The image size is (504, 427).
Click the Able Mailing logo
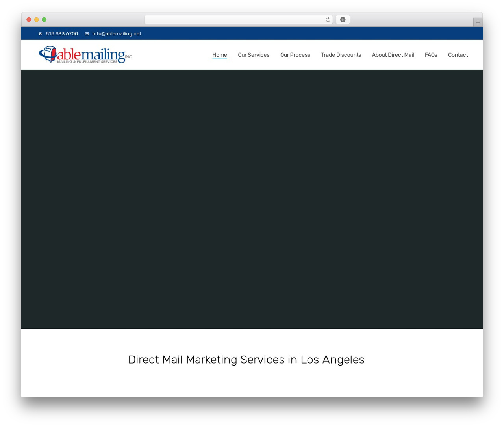pyautogui.click(x=85, y=55)
